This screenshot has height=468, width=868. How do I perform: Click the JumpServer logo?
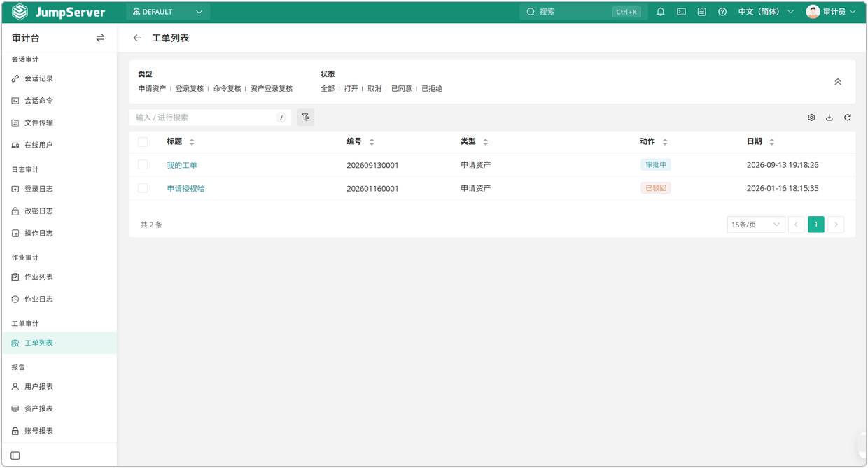(x=59, y=12)
